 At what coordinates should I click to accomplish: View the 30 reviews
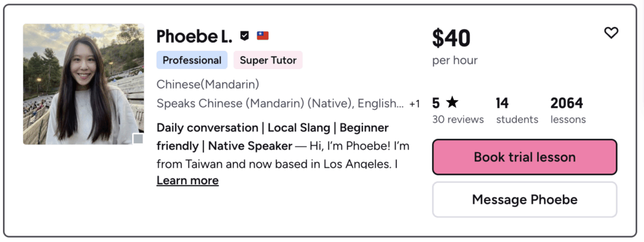click(458, 119)
